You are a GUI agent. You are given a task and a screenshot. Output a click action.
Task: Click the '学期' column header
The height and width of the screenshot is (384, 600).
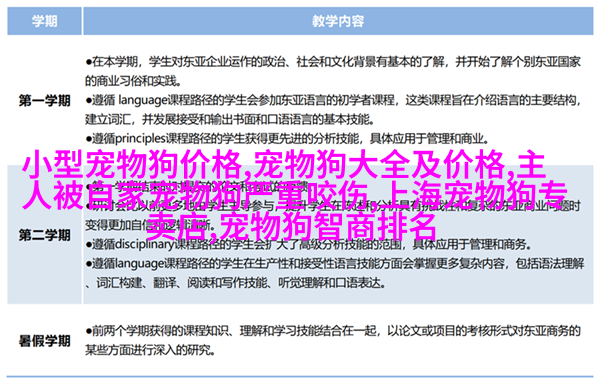coord(44,21)
